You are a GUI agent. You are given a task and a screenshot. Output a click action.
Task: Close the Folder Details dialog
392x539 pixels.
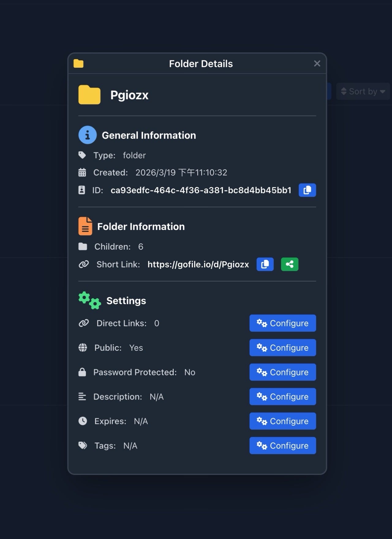317,63
